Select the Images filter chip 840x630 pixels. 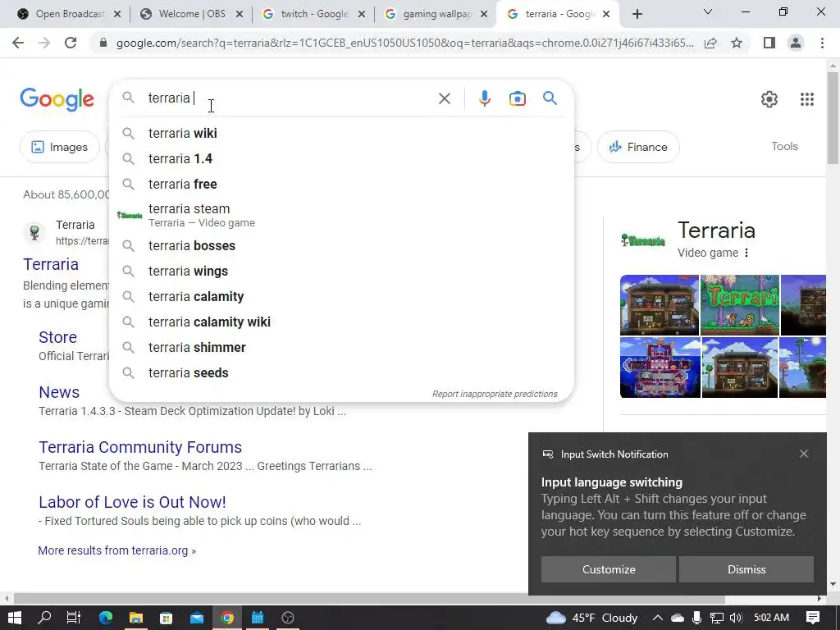pyautogui.click(x=59, y=147)
